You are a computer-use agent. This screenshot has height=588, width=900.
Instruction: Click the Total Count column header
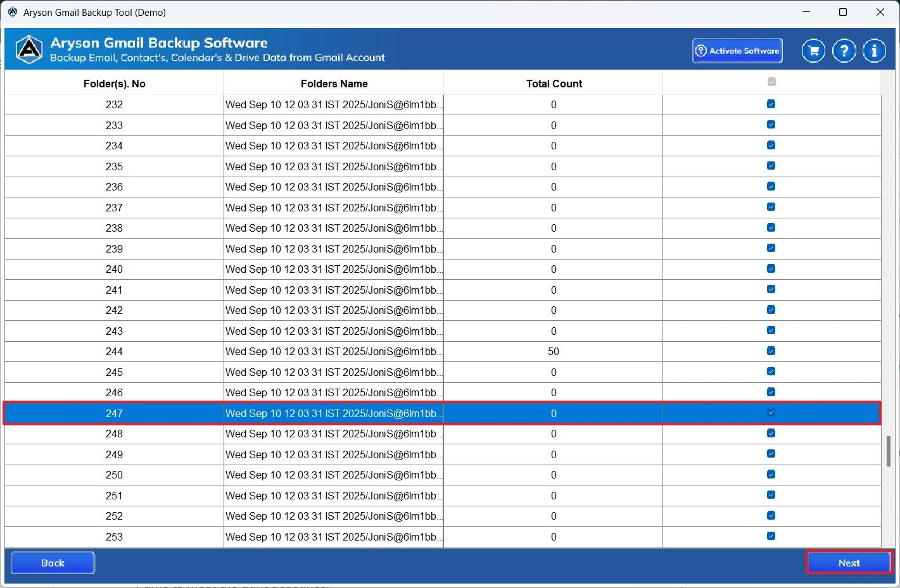[x=554, y=83]
